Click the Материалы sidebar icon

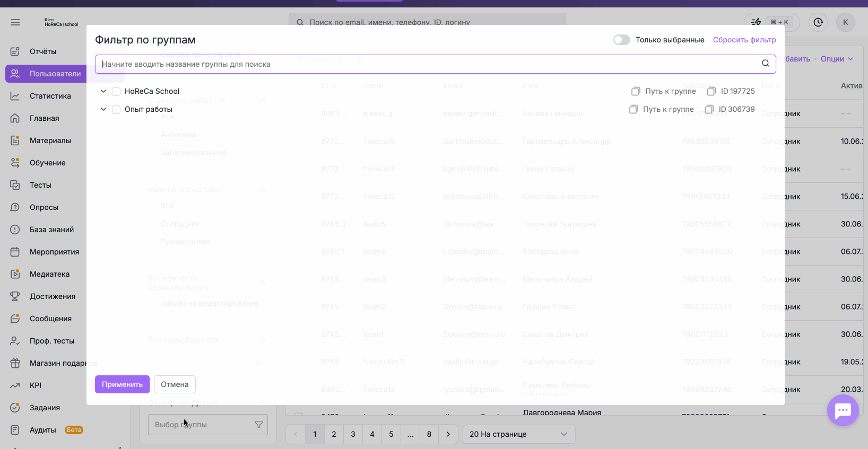click(x=15, y=140)
